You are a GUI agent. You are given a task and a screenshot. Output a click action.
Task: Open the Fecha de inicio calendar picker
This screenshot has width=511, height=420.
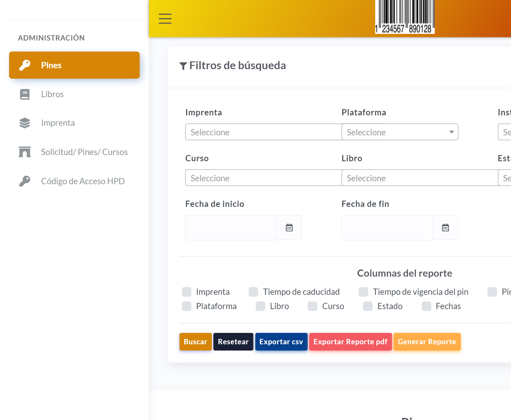289,228
